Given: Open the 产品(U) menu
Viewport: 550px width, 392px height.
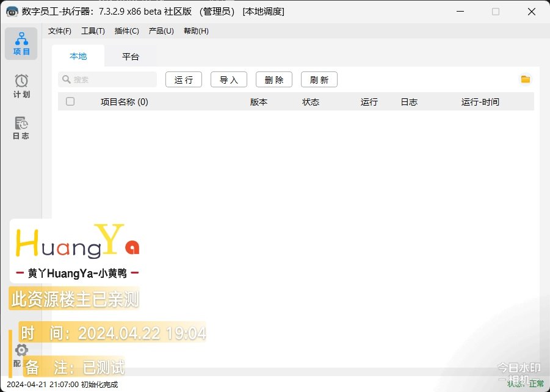Looking at the screenshot, I should (x=161, y=31).
